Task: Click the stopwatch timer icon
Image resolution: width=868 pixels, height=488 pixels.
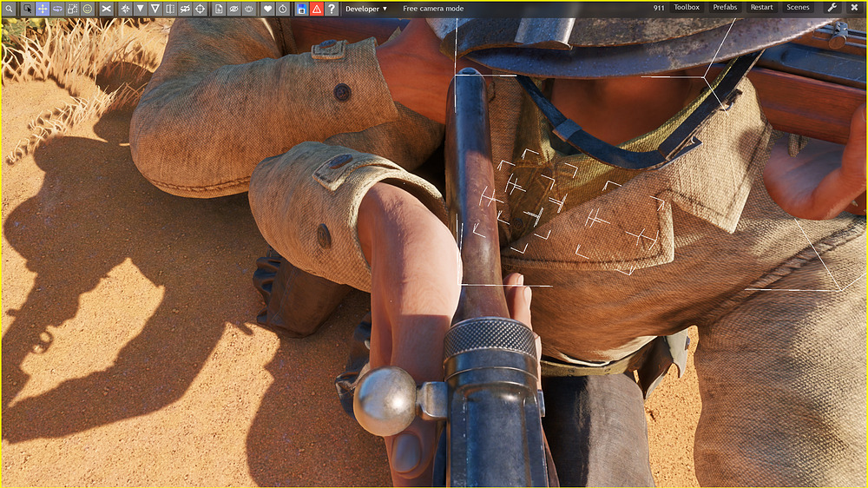Action: 282,9
